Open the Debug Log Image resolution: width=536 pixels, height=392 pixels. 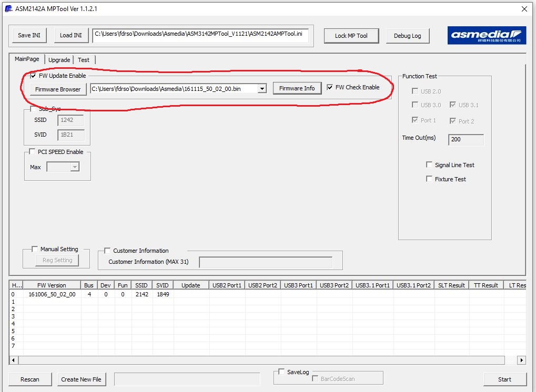click(407, 36)
